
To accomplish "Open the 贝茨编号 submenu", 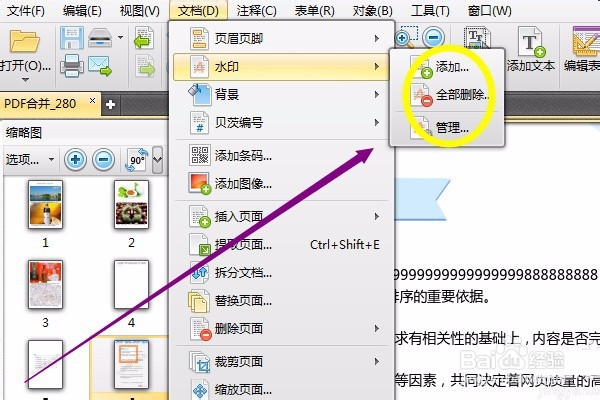I will pyautogui.click(x=284, y=122).
